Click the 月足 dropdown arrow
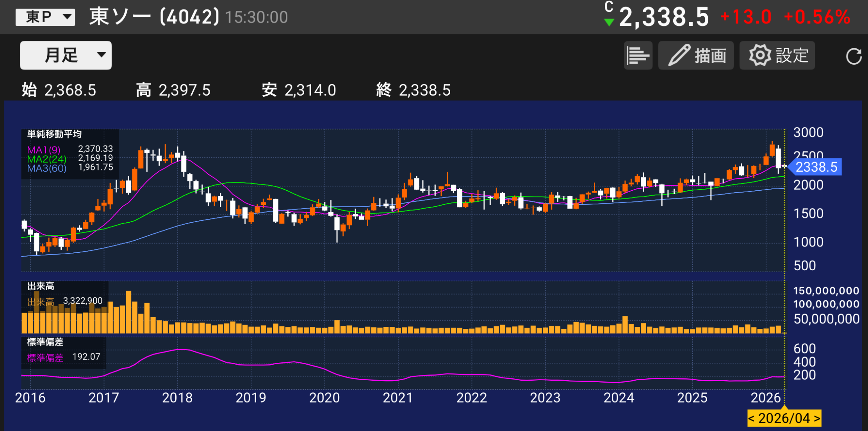Viewport: 868px width, 431px height. (x=102, y=55)
